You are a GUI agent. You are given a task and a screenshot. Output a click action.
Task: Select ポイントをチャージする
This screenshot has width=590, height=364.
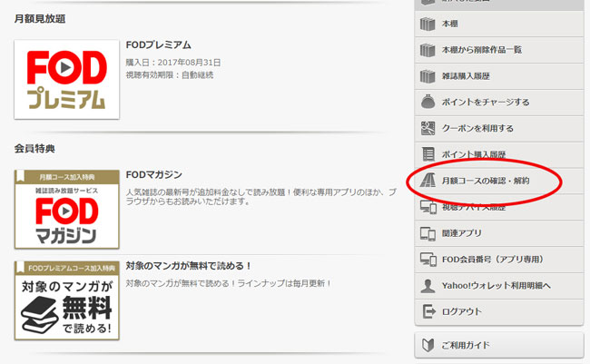499,102
